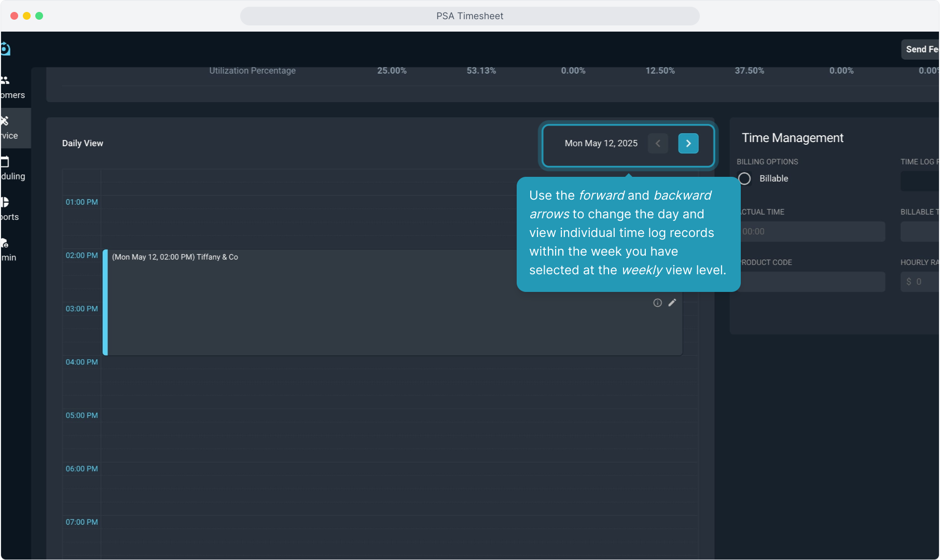Click the app logo in top-left

[x=5, y=49]
